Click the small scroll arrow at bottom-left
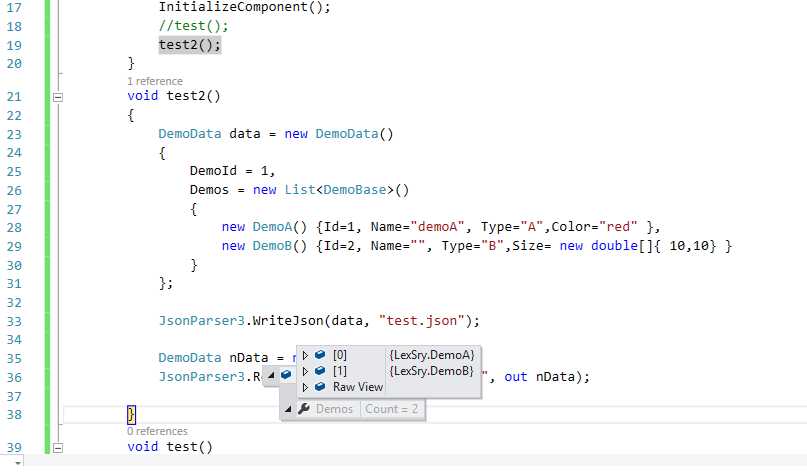The height and width of the screenshot is (472, 807). coord(18,463)
